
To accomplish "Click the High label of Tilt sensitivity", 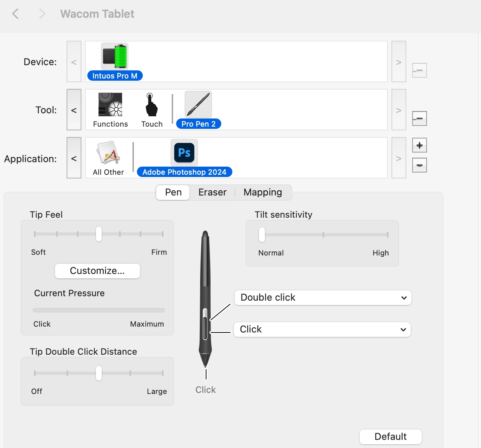I will [x=380, y=253].
